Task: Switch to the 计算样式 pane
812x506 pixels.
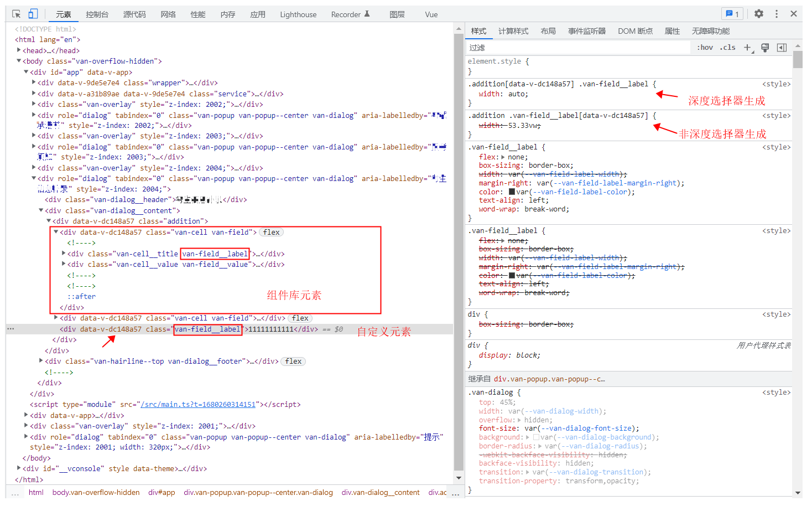Action: 513,31
